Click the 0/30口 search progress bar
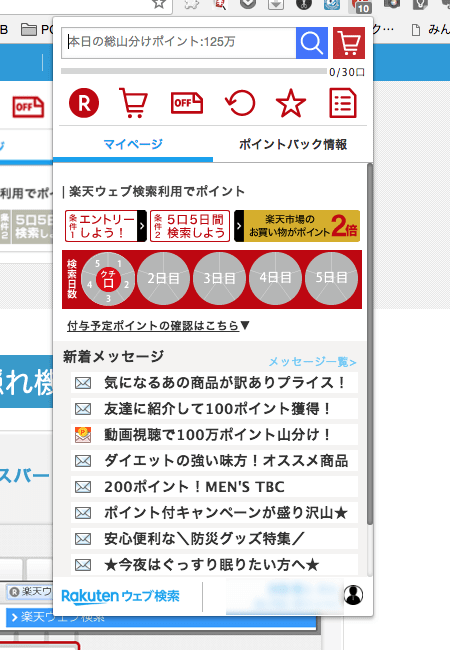 click(x=194, y=71)
